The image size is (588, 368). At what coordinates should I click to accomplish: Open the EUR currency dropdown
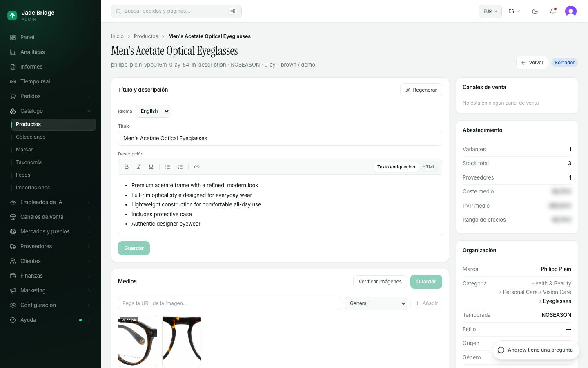[x=490, y=11]
